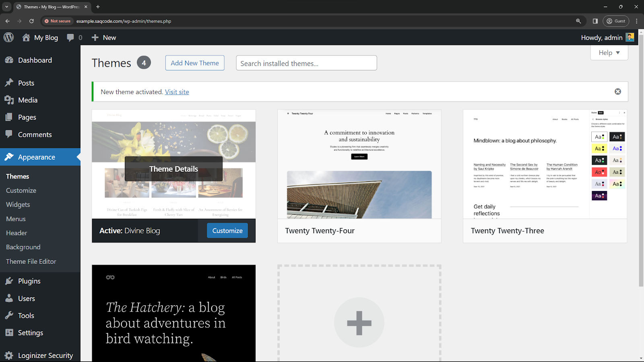Click the Not secure site info chip

(x=58, y=21)
